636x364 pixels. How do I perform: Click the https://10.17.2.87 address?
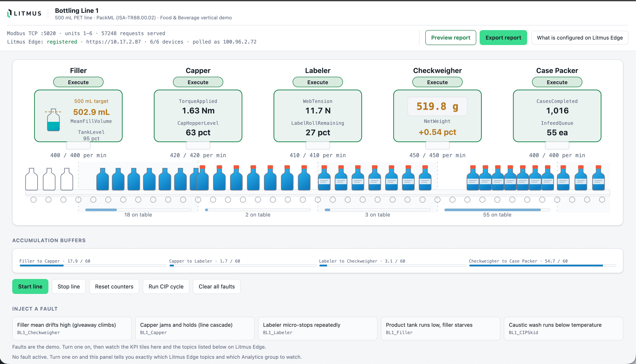click(x=113, y=42)
